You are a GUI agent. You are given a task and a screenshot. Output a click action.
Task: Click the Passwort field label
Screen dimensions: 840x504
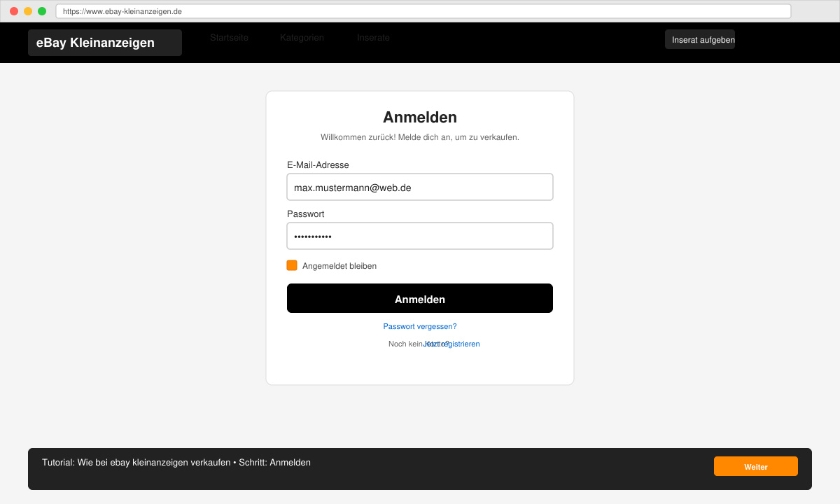click(x=306, y=214)
